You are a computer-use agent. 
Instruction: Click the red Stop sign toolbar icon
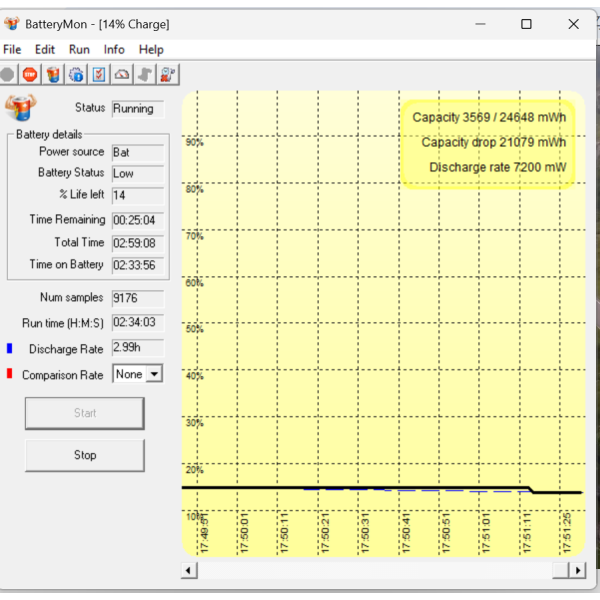(x=30, y=74)
